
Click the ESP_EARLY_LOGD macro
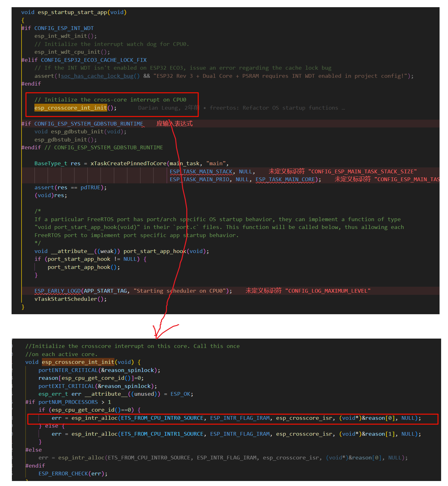(x=58, y=291)
